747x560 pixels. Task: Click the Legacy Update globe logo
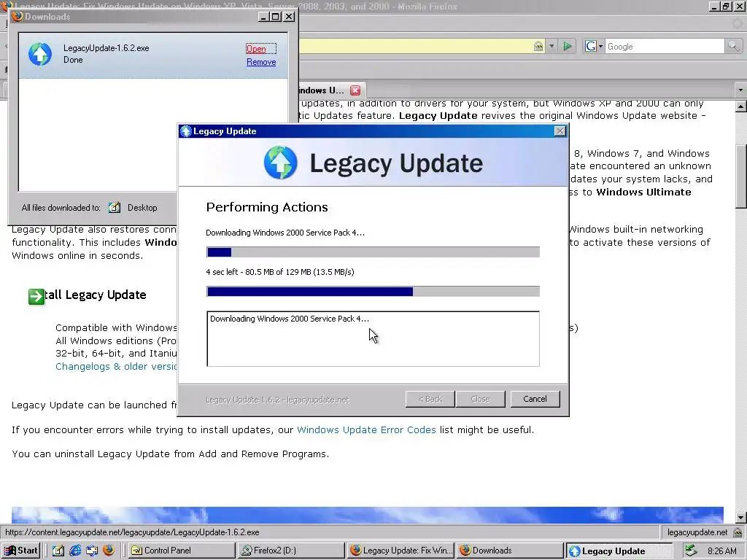coord(281,163)
